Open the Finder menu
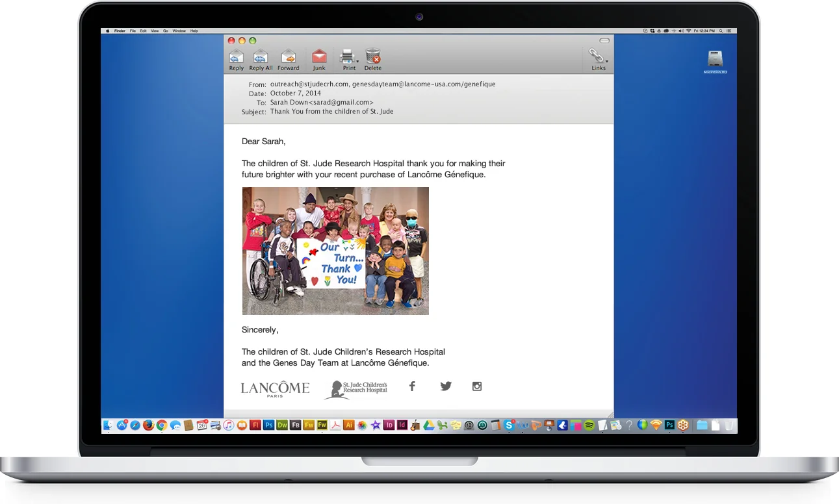This screenshot has height=504, width=839. [x=120, y=31]
